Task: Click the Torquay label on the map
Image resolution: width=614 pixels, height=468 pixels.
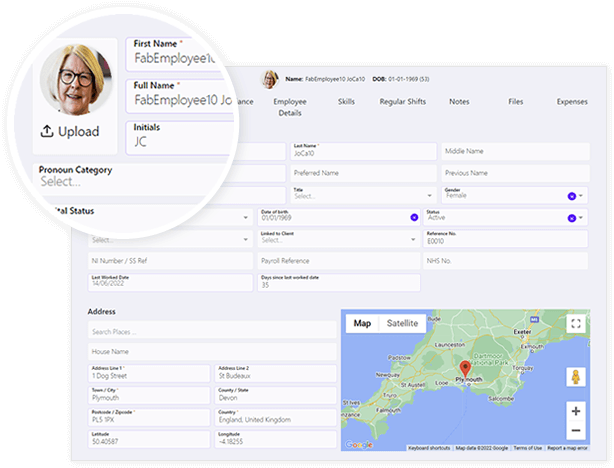Action: point(523,368)
